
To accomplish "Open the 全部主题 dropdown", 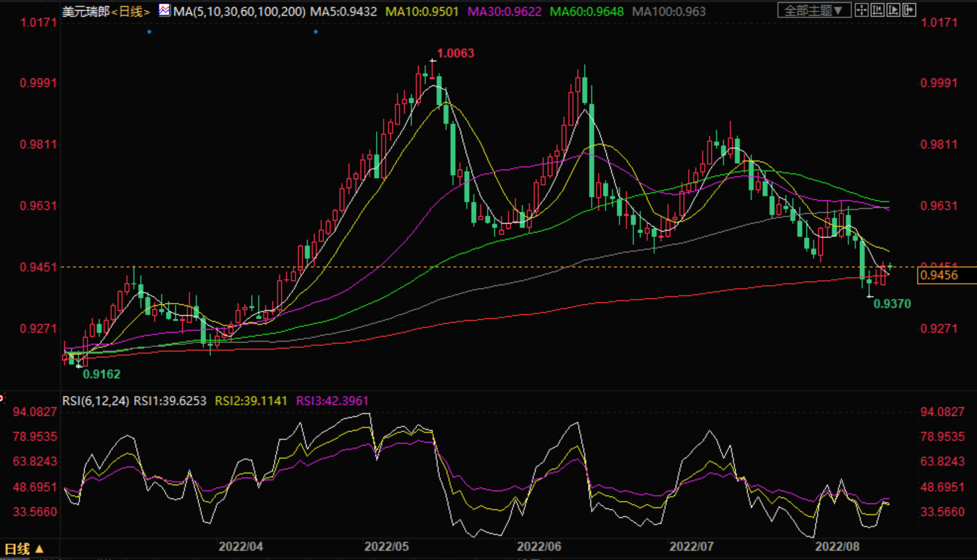I will [x=813, y=11].
